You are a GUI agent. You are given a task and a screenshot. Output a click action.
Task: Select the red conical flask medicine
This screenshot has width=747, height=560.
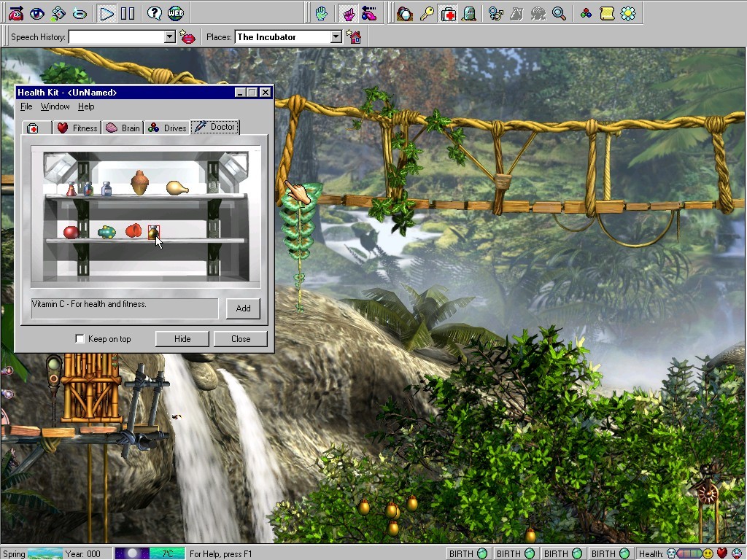[x=71, y=189]
